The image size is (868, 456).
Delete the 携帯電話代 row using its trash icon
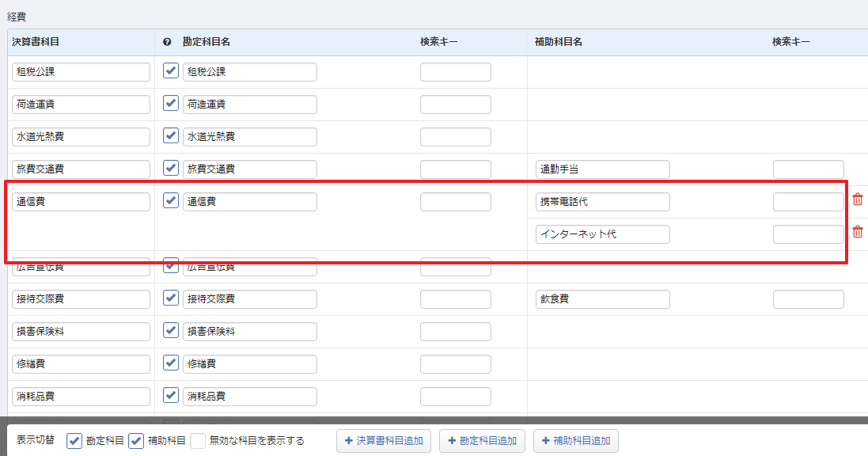pyautogui.click(x=857, y=200)
